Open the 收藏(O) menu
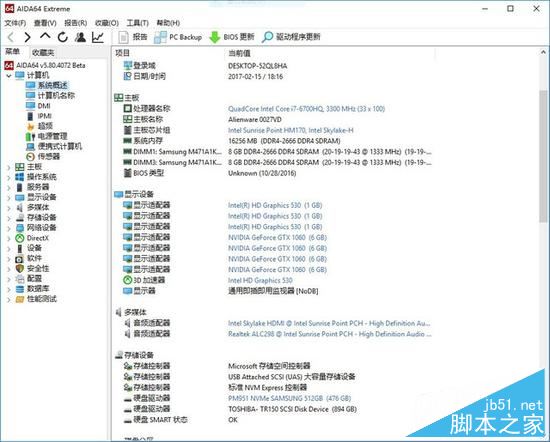Screen dimensions: 550x442 point(107,23)
